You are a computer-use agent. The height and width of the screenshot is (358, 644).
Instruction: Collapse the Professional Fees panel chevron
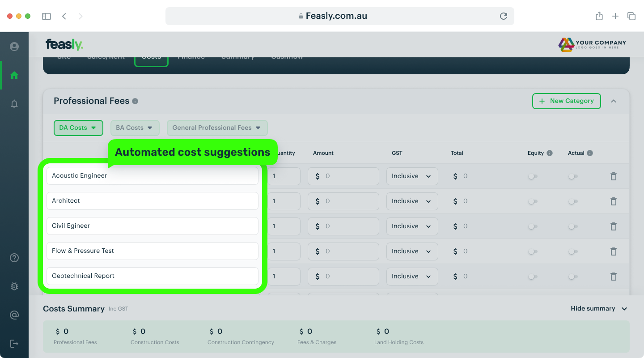[x=614, y=101]
